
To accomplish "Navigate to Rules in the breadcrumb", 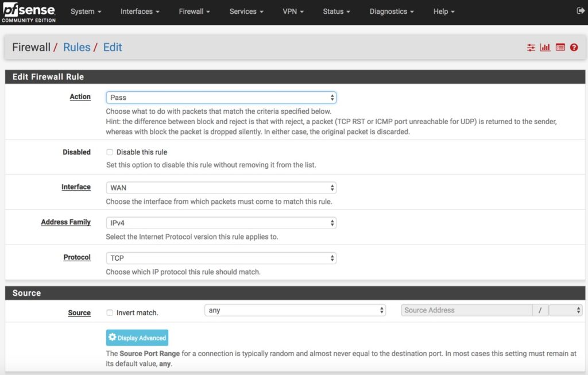I will click(76, 47).
